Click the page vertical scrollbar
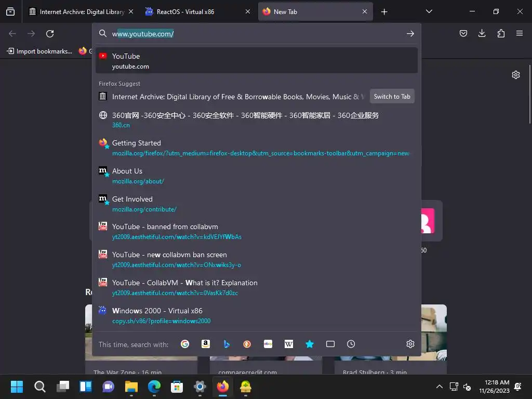Screen dimensions: 532x399 pos(529,95)
